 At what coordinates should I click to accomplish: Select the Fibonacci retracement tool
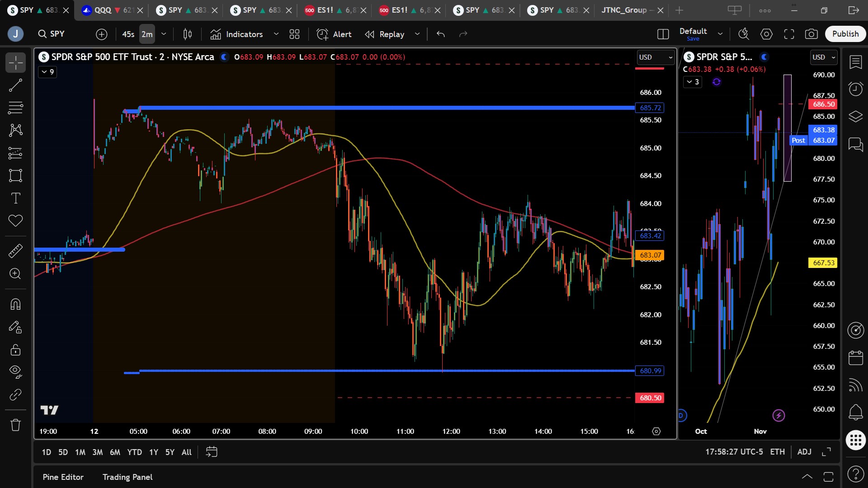coord(15,108)
